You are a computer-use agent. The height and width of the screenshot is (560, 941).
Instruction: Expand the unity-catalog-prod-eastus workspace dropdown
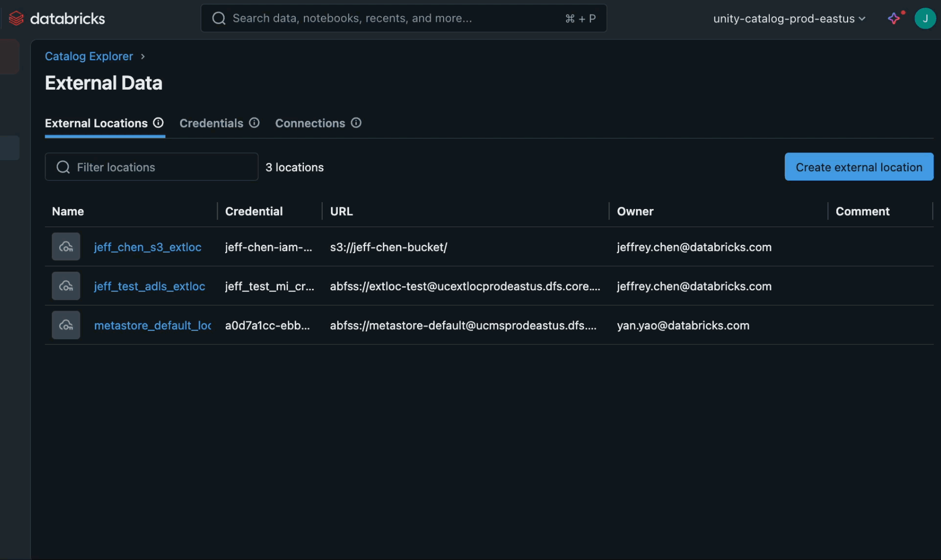[788, 19]
